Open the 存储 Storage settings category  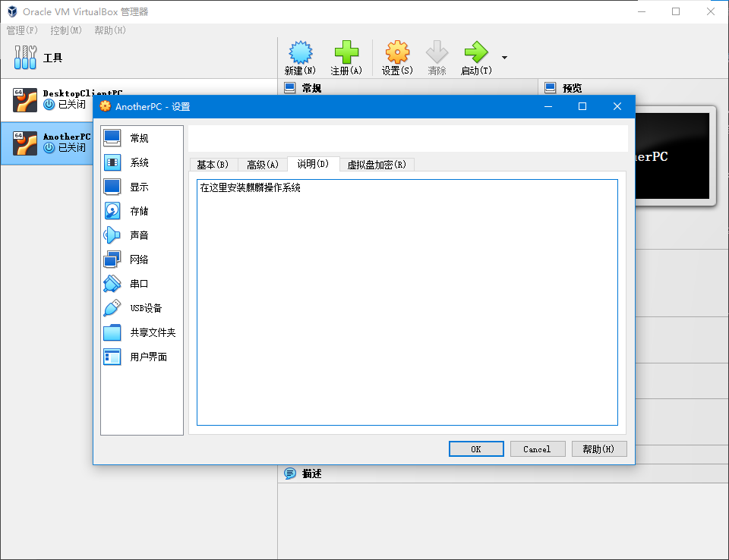pos(142,211)
